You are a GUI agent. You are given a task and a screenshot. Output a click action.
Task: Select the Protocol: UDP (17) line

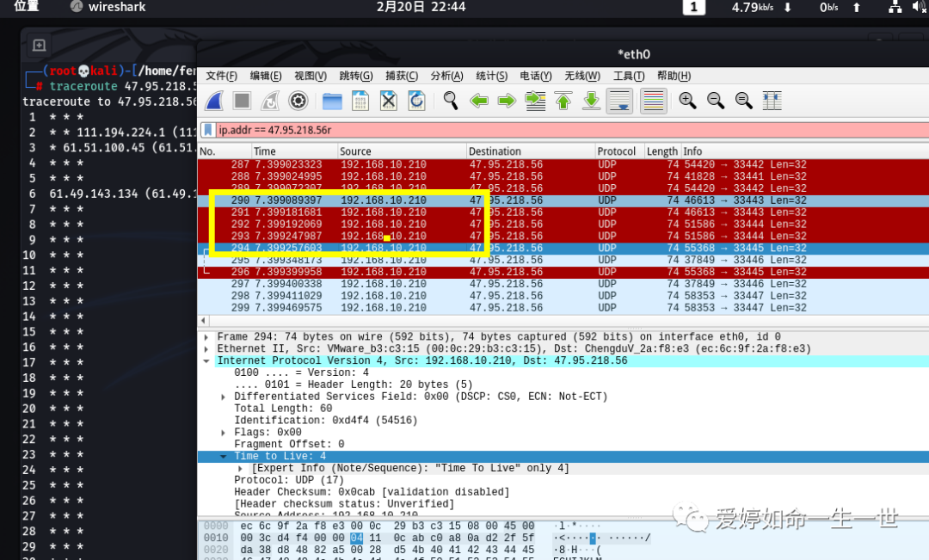click(288, 480)
